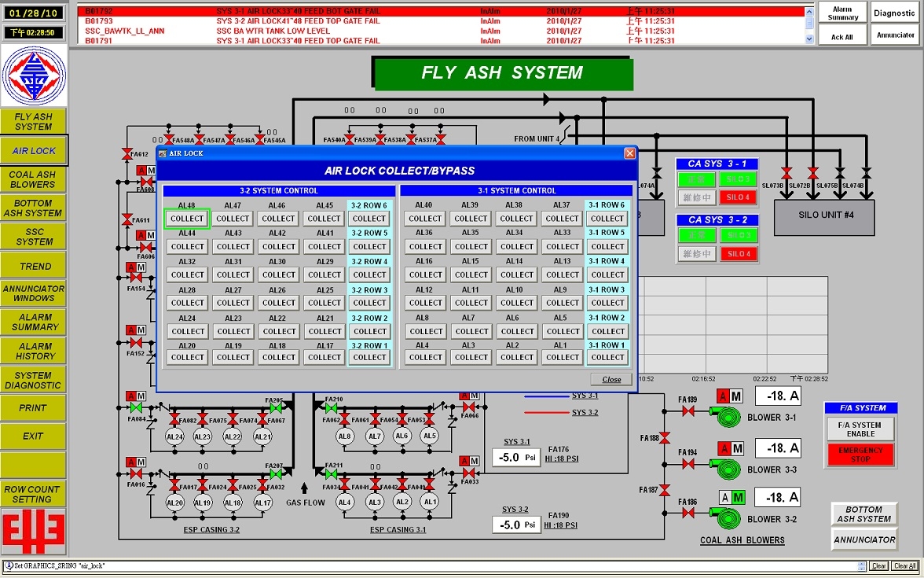Set Blower 3-3 to Auto mode

(724, 449)
